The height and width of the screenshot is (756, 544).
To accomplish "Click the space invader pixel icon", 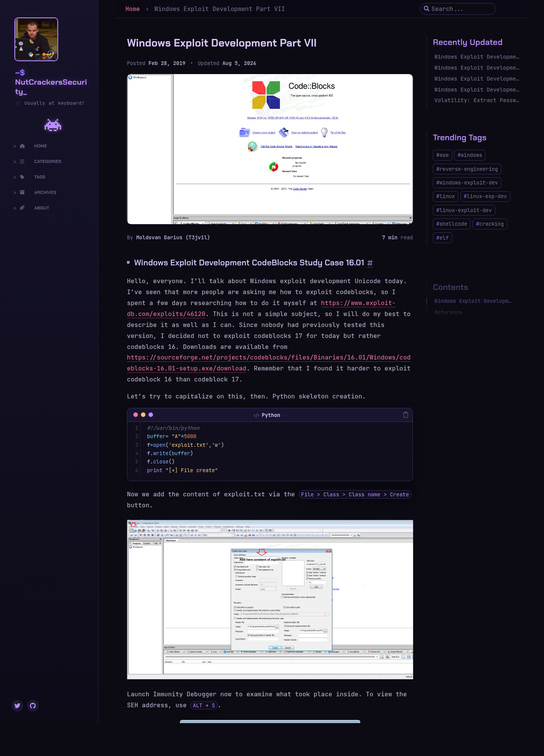I will coord(53,125).
